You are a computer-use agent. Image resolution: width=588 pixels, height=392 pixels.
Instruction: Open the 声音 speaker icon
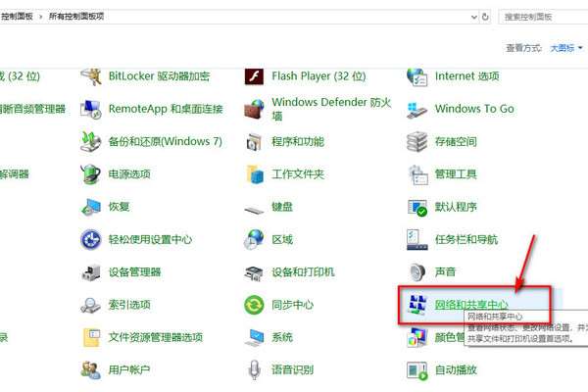point(417,272)
